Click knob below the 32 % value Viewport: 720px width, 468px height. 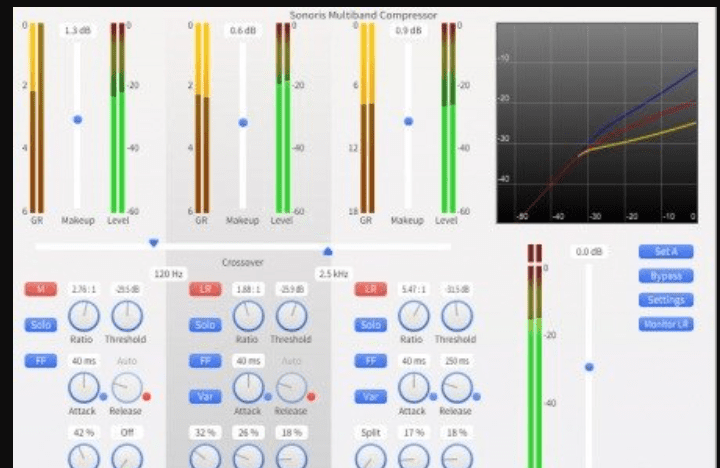click(x=205, y=457)
